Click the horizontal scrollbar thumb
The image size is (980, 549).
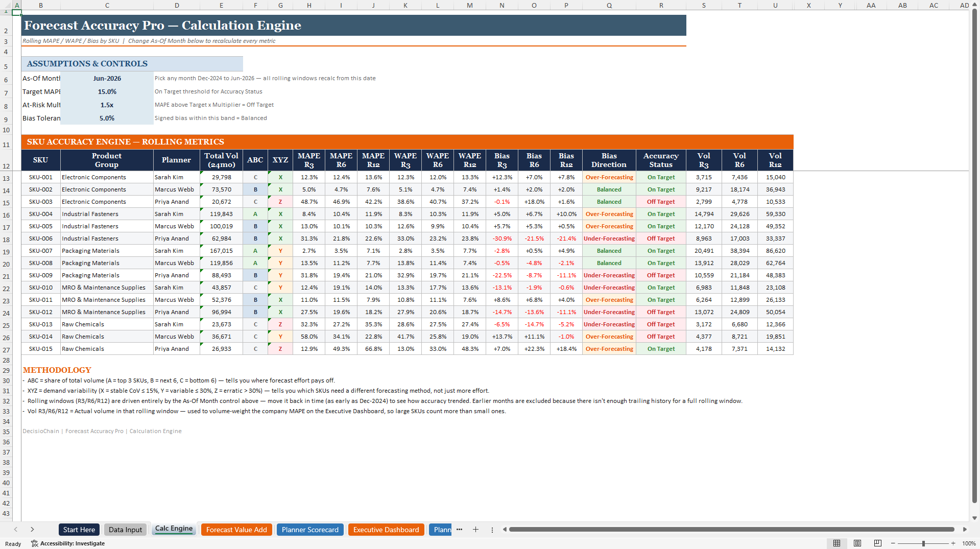pos(731,530)
